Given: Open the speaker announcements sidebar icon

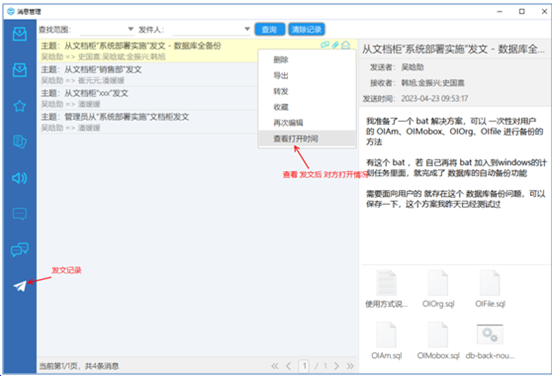Looking at the screenshot, I should (x=20, y=178).
